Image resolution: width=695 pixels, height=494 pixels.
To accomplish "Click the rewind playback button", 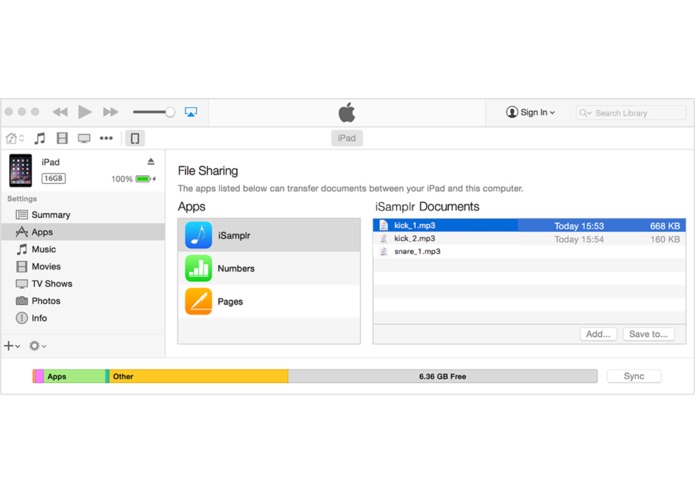I will tap(60, 112).
